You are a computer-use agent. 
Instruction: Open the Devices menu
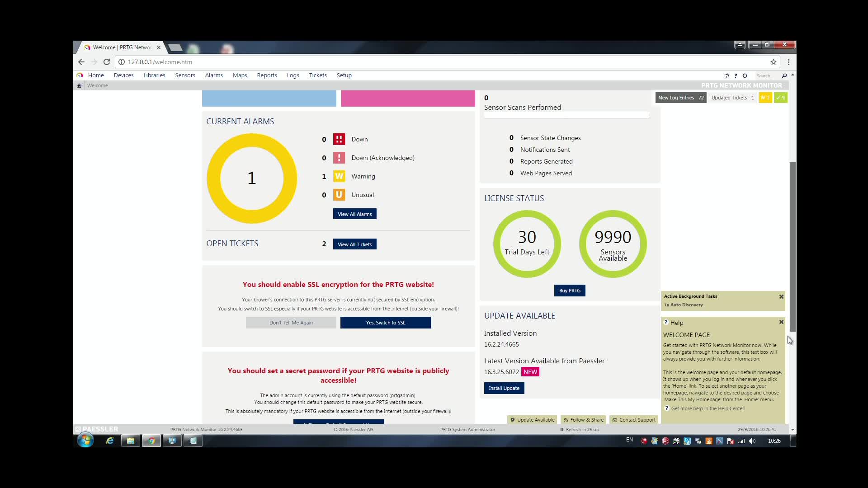(x=123, y=75)
